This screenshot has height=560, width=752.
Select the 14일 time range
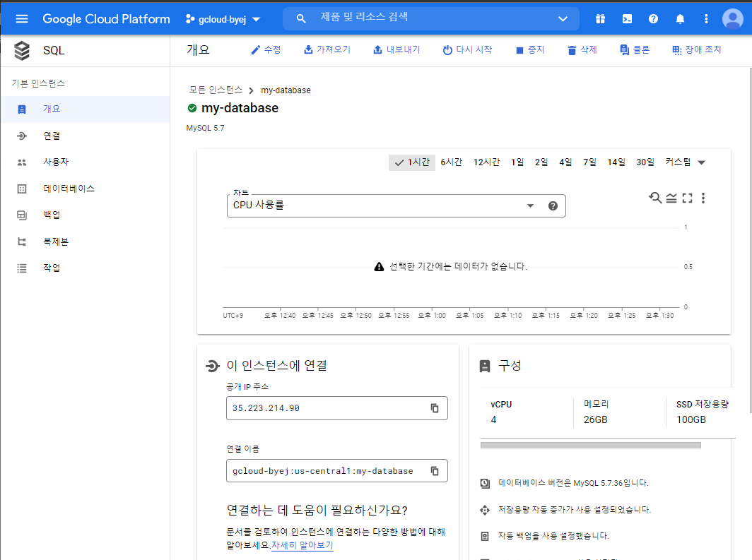point(616,162)
